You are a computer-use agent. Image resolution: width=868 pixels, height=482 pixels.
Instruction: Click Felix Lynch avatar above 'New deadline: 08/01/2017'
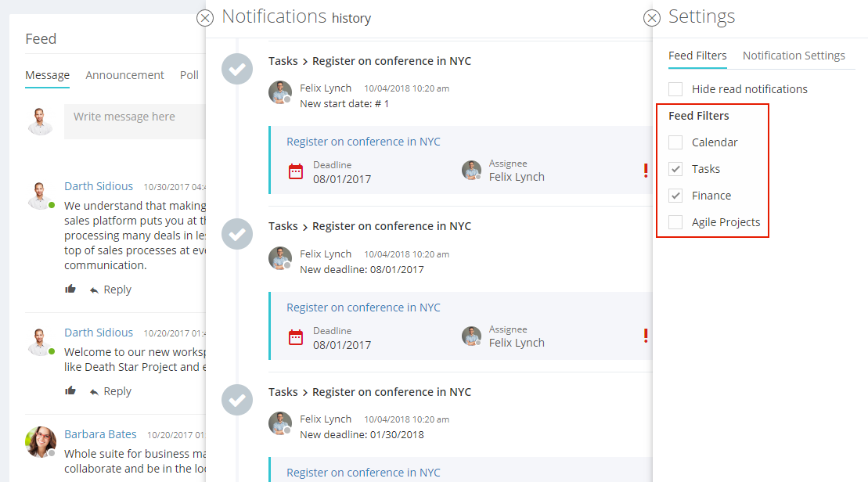click(x=280, y=258)
